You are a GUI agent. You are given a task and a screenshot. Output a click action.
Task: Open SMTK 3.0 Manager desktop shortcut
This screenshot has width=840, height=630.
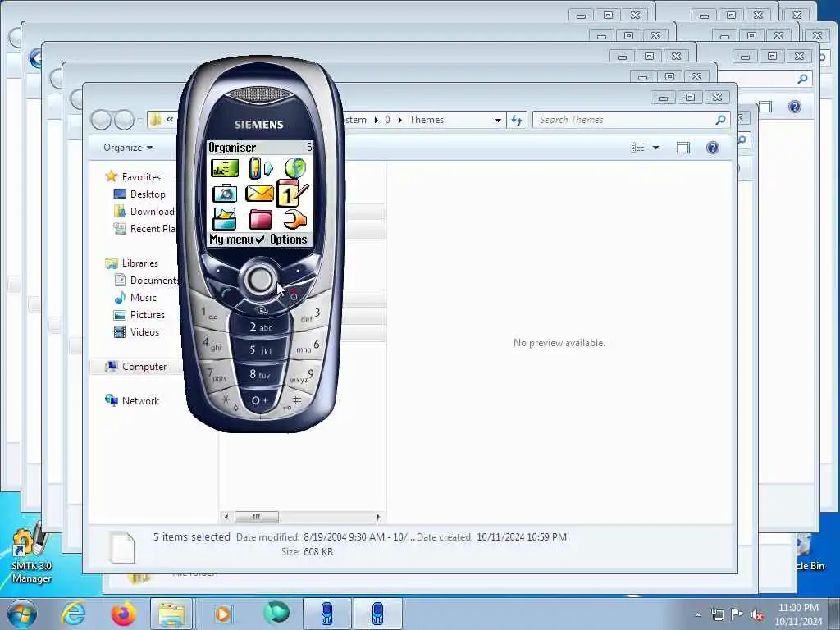31,553
